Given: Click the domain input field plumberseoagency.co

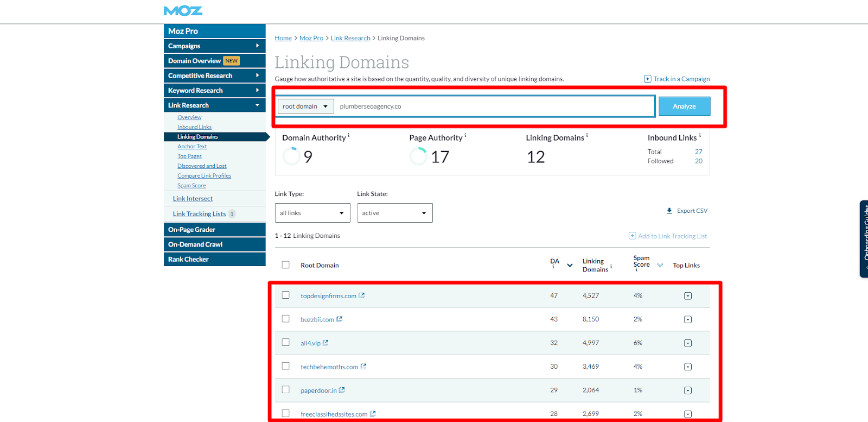Looking at the screenshot, I should click(494, 106).
